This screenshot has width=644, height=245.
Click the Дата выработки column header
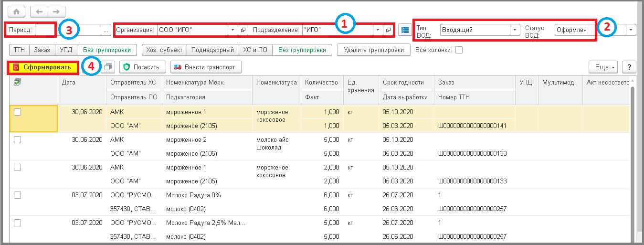pyautogui.click(x=406, y=97)
